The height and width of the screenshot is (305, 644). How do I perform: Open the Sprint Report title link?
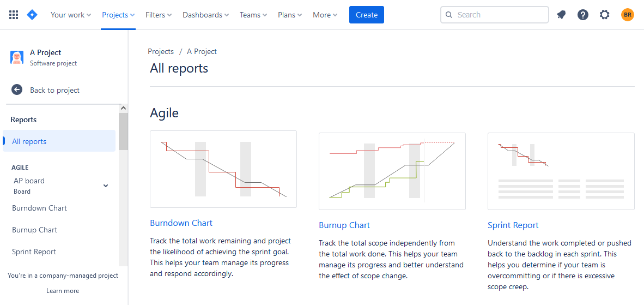click(513, 225)
